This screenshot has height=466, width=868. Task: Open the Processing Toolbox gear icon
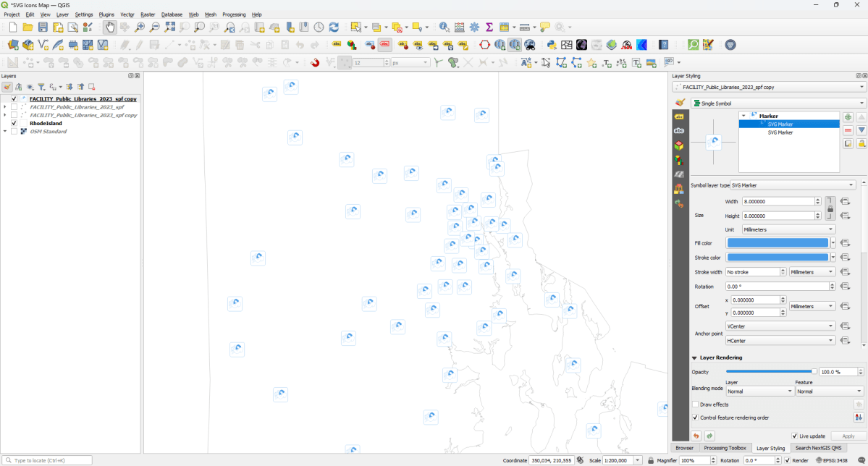coord(473,27)
